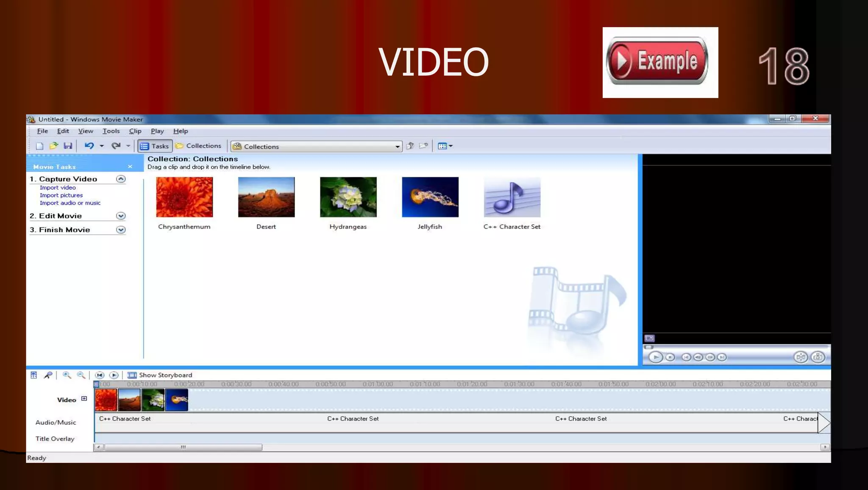Click the Play button in preview monitor
This screenshot has width=868, height=490.
(655, 357)
